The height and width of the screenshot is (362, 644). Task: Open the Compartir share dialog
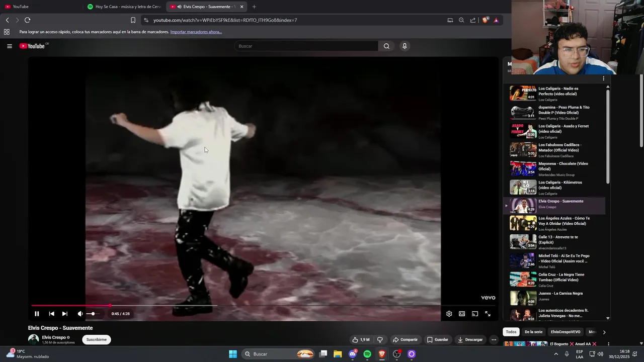tap(406, 340)
